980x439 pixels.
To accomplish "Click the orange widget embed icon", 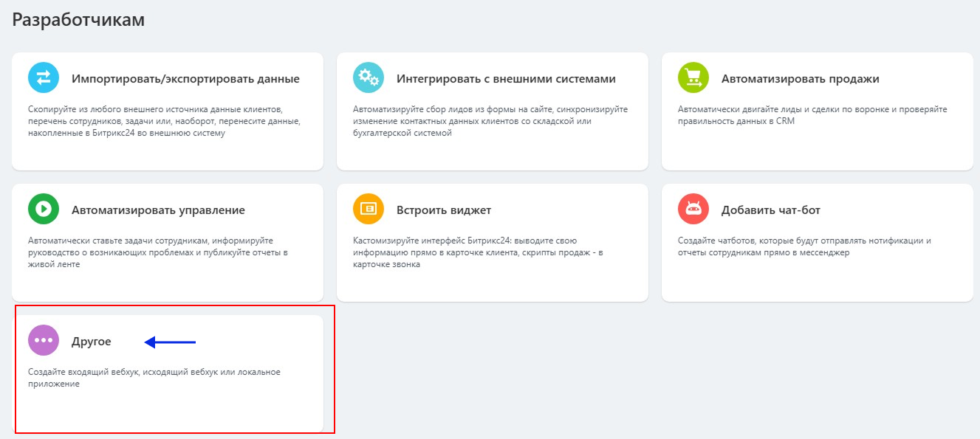I will coord(368,210).
